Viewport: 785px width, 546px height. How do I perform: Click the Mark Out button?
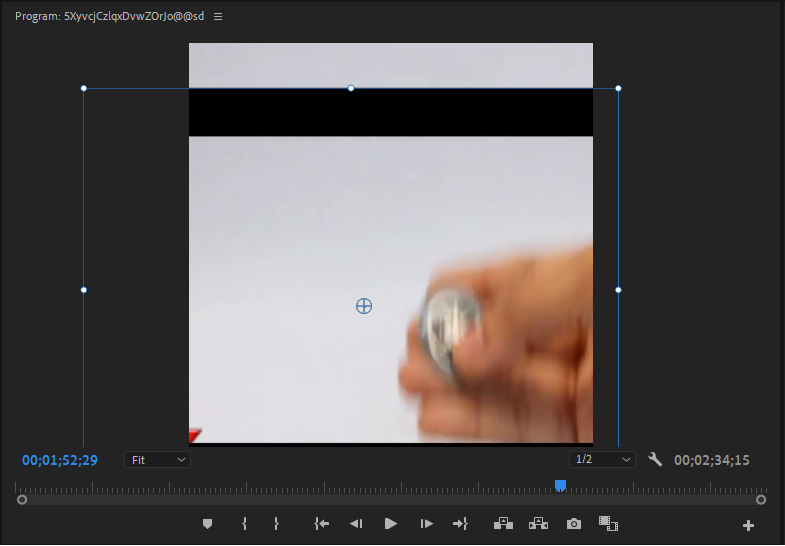click(276, 524)
